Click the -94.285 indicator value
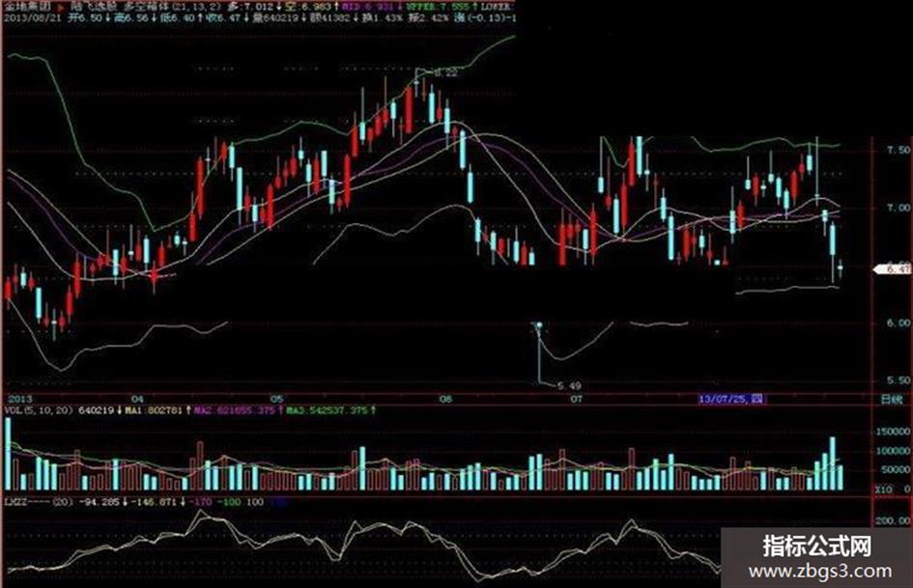 [x=99, y=502]
